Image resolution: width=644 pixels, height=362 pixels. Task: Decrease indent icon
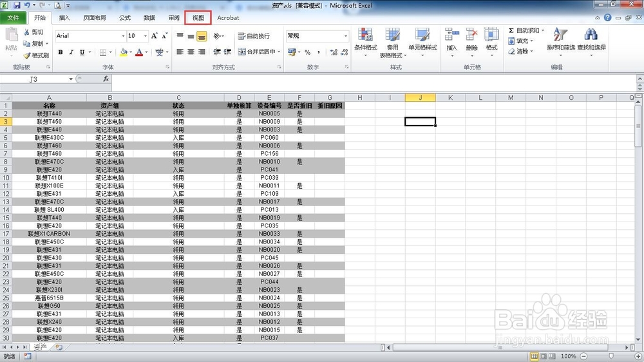point(217,52)
